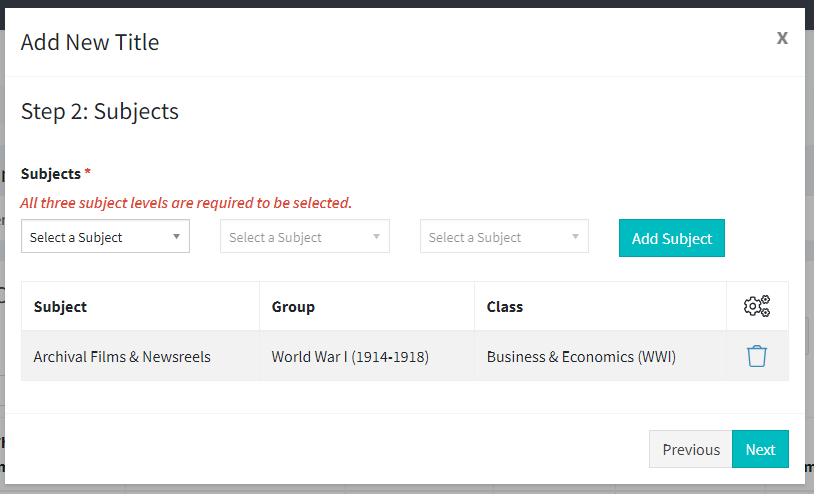The image size is (814, 494).
Task: Close the Add New Title dialog
Action: pos(782,38)
